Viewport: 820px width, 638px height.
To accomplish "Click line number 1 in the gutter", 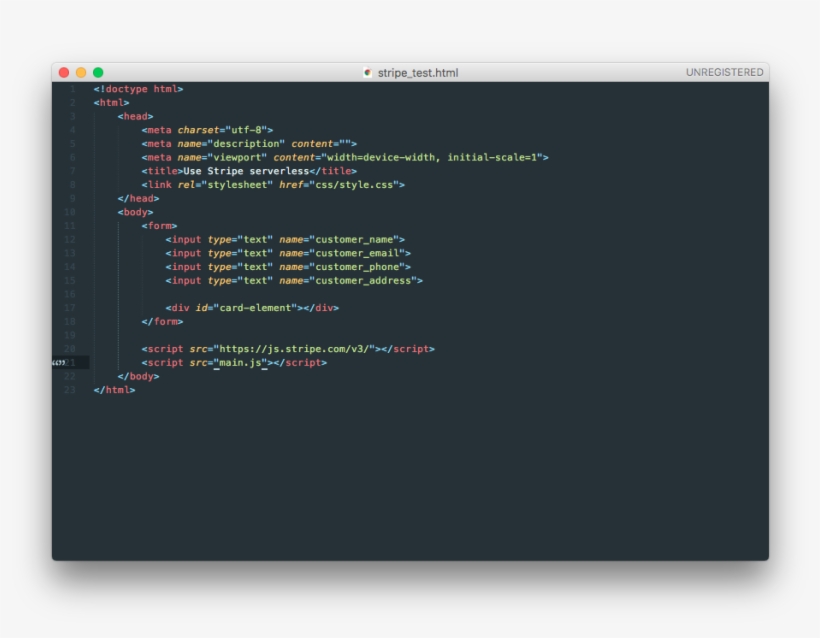I will 71,88.
